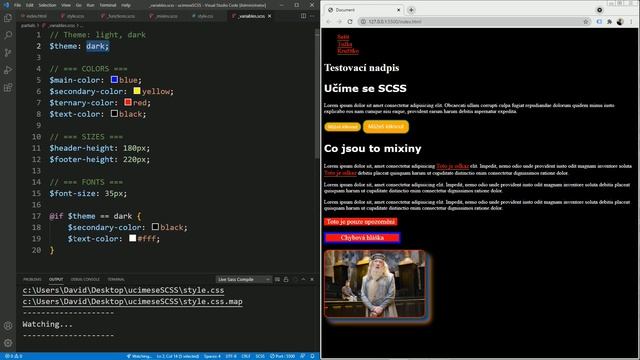Switch to the PROBLEMS panel tab
The width and height of the screenshot is (640, 360).
pyautogui.click(x=32, y=280)
